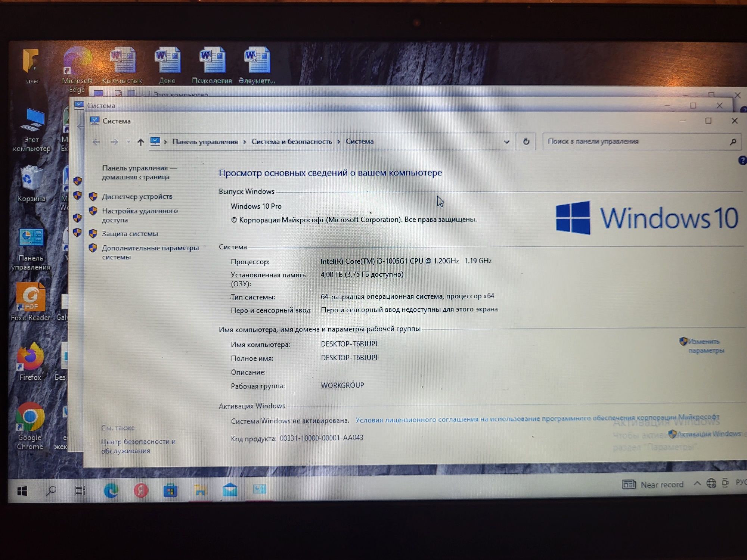Viewport: 747px width, 560px height.
Task: Click the computer name DESKTOP-T6BJUPI
Action: click(349, 344)
